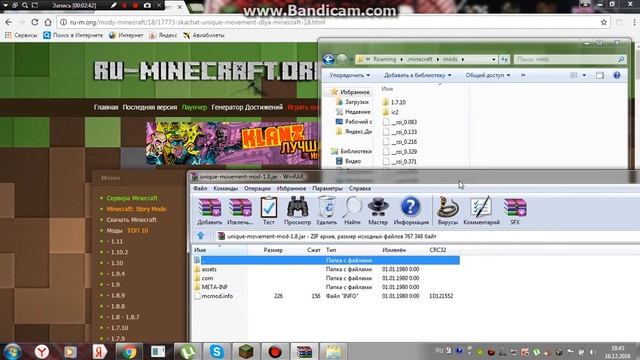Open WinRAR Файл menu
Viewport: 640px width, 360px height.
pyautogui.click(x=200, y=188)
